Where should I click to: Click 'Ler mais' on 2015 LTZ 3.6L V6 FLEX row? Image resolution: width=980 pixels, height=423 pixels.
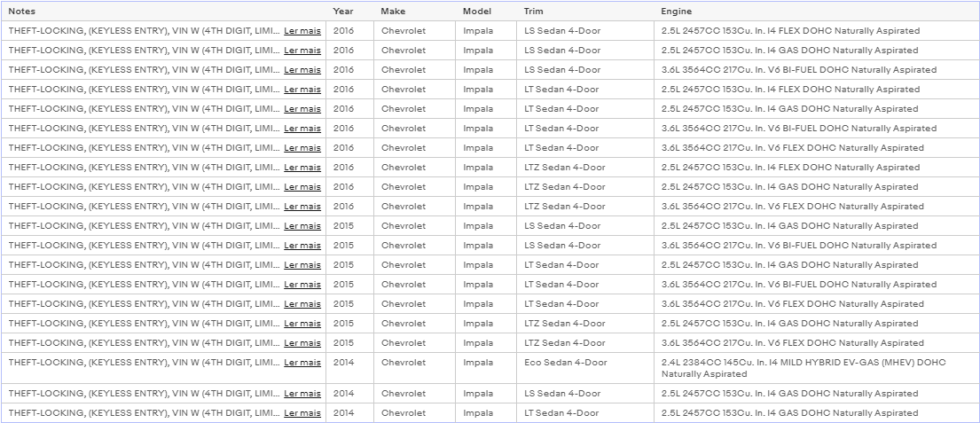pos(302,342)
